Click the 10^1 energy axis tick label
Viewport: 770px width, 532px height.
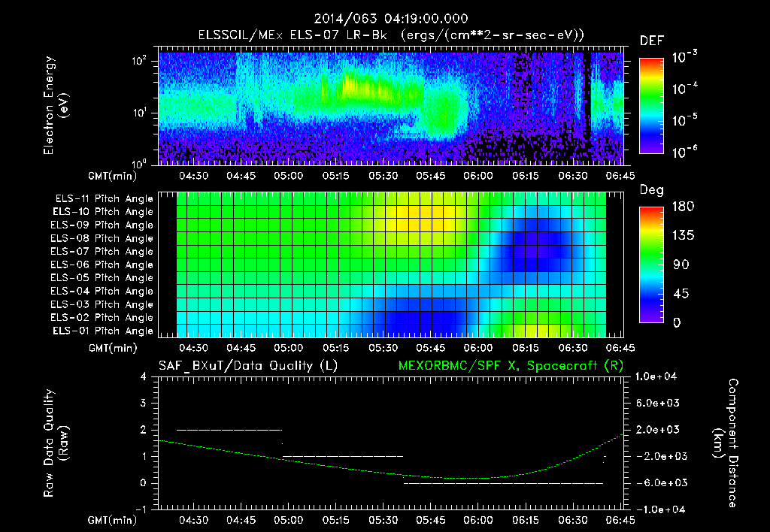click(x=139, y=113)
